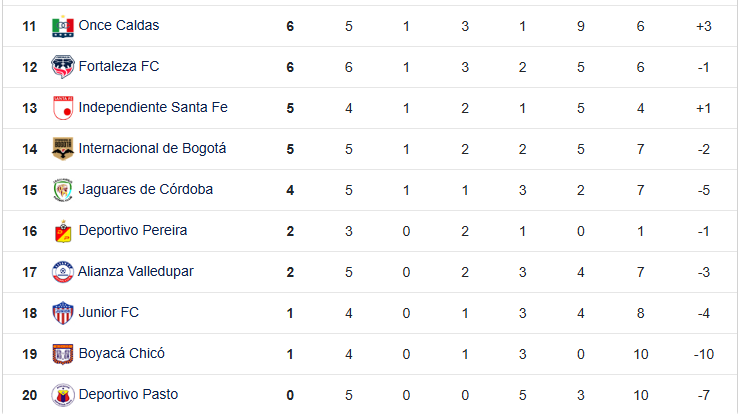Click the Once Caldas team crest
The image size is (738, 414).
click(x=63, y=26)
